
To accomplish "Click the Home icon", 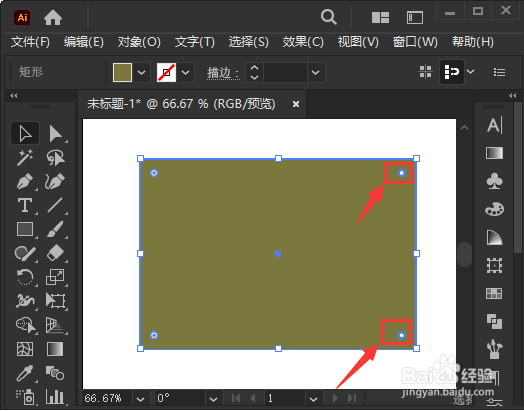I will click(53, 17).
